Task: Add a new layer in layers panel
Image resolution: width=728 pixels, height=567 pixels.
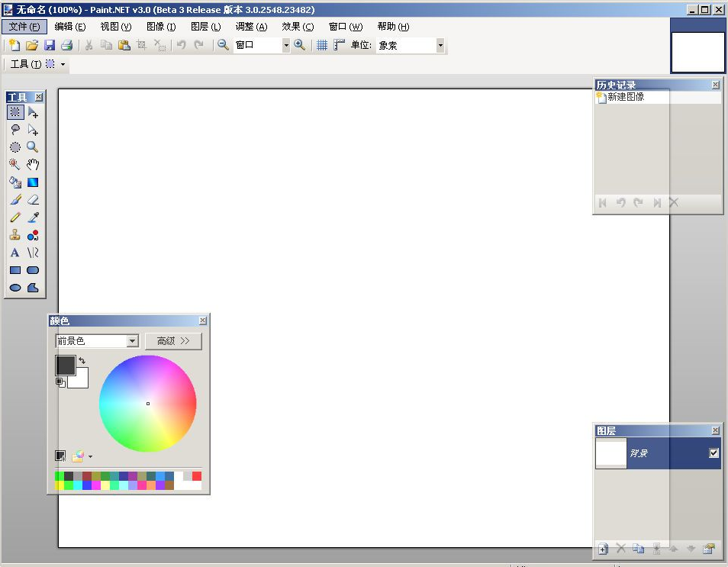Action: coord(603,549)
